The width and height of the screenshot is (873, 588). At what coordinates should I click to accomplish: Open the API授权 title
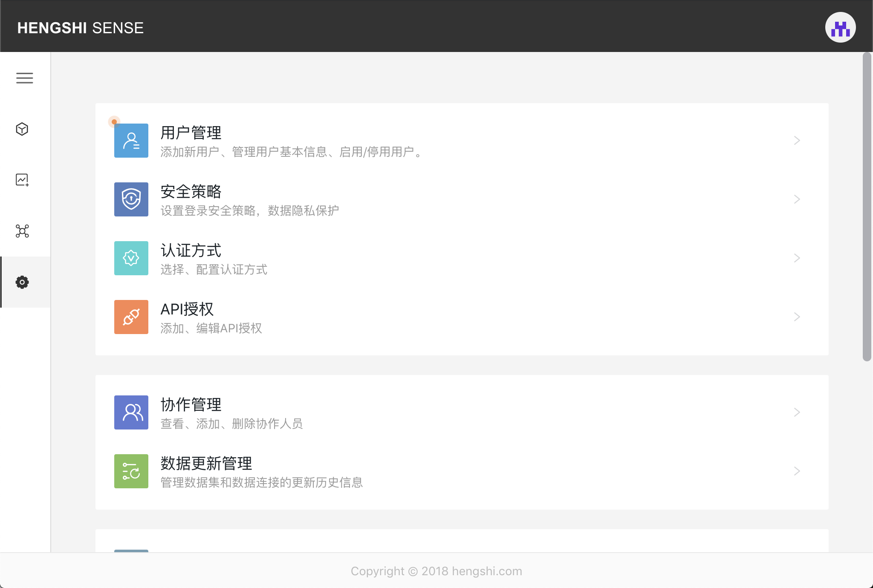pyautogui.click(x=187, y=309)
